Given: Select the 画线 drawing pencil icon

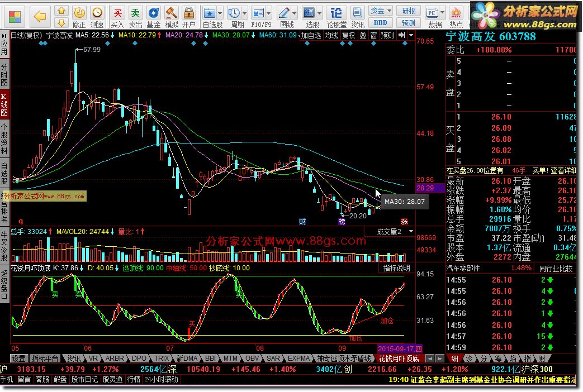Looking at the screenshot, I should pos(284,13).
